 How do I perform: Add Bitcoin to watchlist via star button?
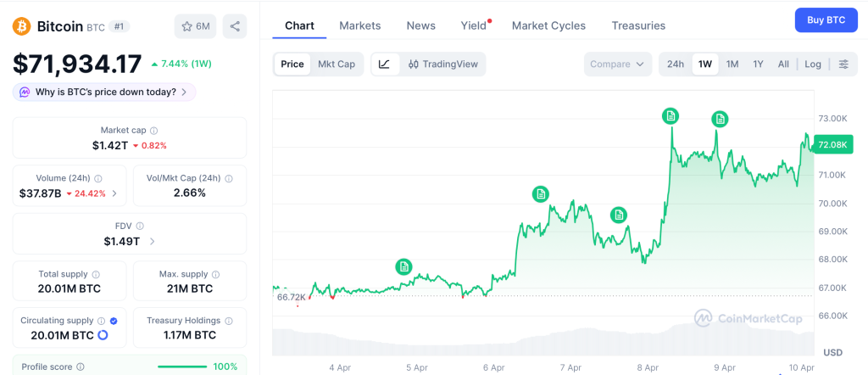[195, 26]
